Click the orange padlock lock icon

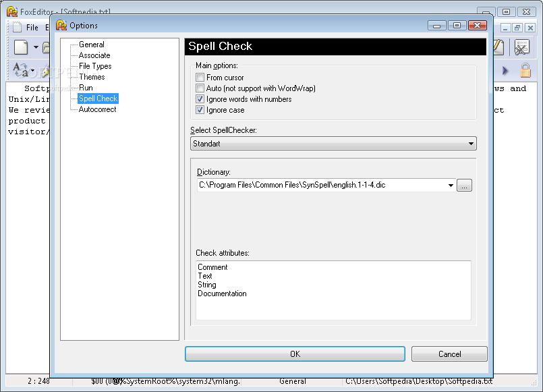click(525, 70)
